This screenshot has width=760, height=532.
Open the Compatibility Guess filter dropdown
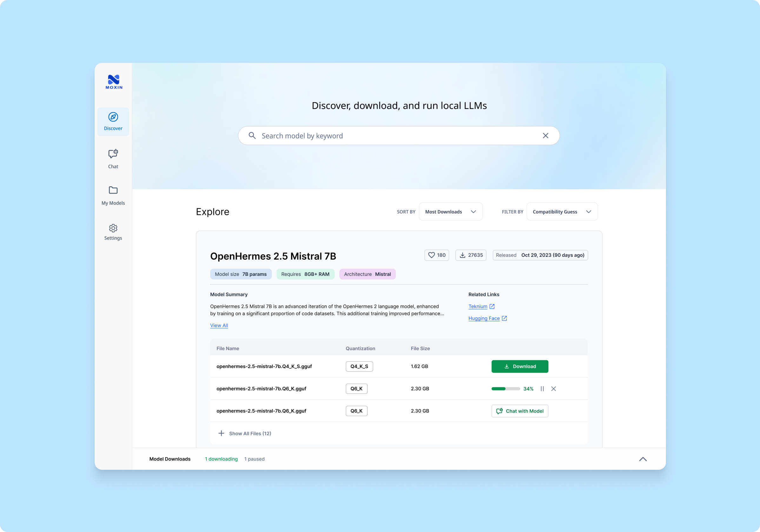click(562, 212)
